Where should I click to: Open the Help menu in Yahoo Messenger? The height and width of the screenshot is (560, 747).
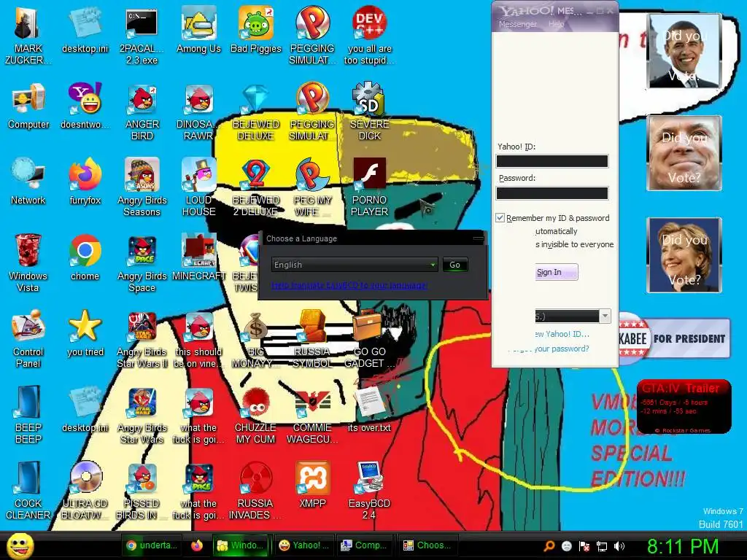[x=555, y=24]
